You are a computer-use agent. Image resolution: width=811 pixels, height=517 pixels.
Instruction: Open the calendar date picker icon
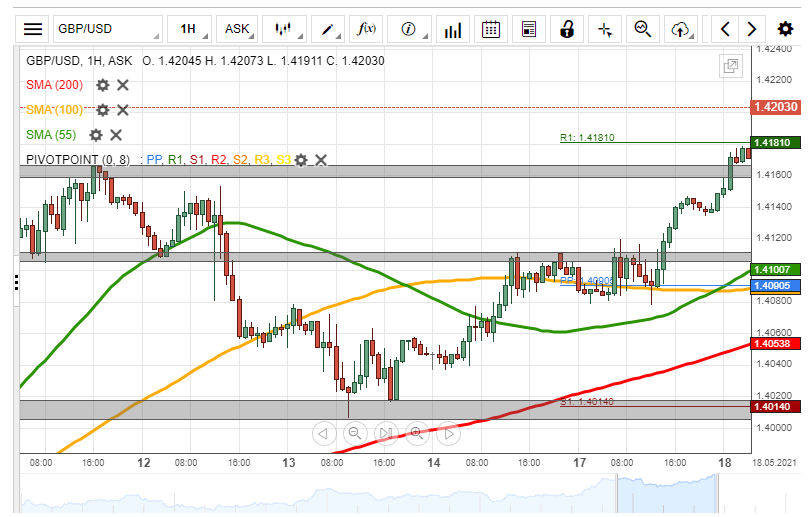[x=491, y=29]
